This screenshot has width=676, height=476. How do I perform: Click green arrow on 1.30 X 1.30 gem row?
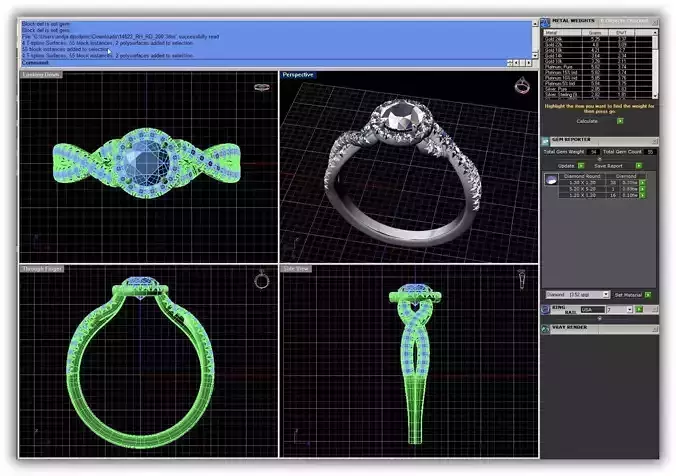coord(642,183)
